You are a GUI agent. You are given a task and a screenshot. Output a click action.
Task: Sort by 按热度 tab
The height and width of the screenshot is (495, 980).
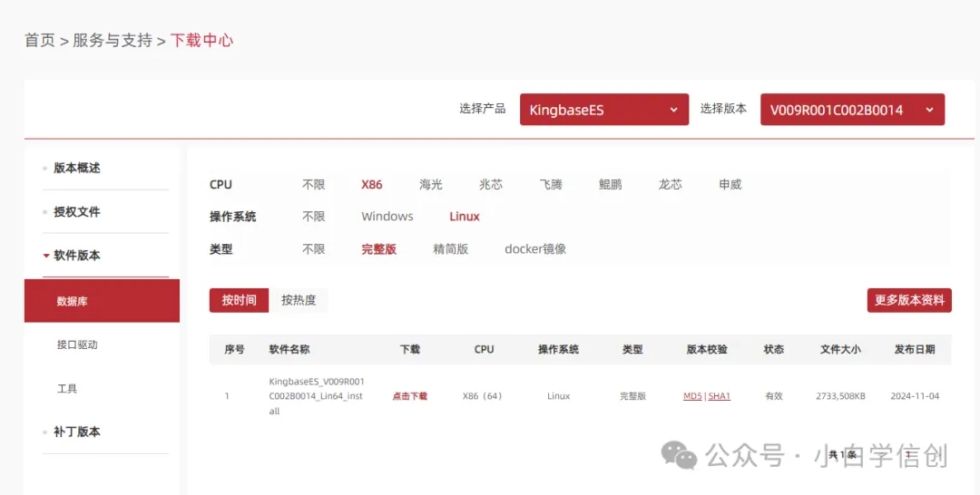[299, 300]
